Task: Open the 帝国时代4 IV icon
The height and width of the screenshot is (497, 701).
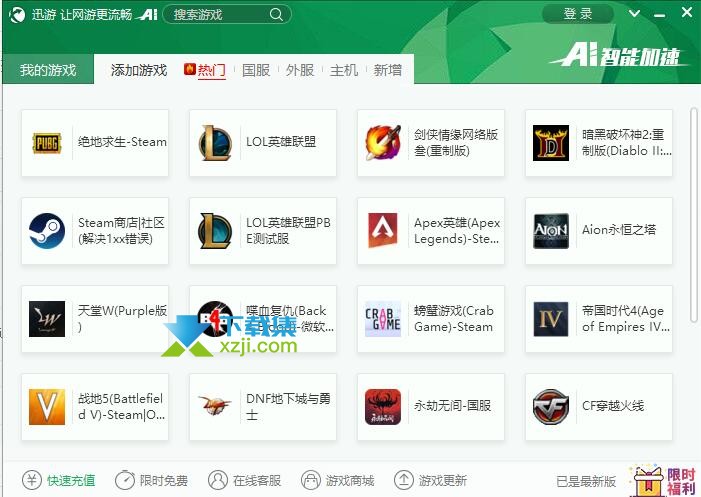Action: 551,319
